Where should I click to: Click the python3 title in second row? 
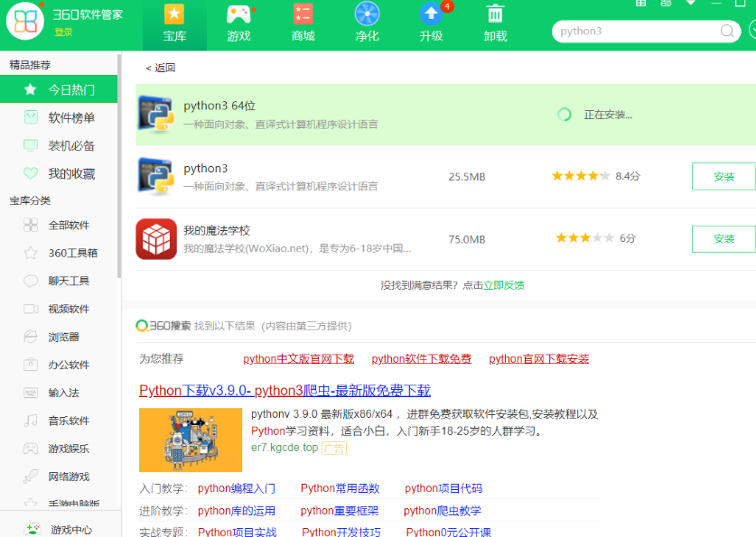[205, 169]
